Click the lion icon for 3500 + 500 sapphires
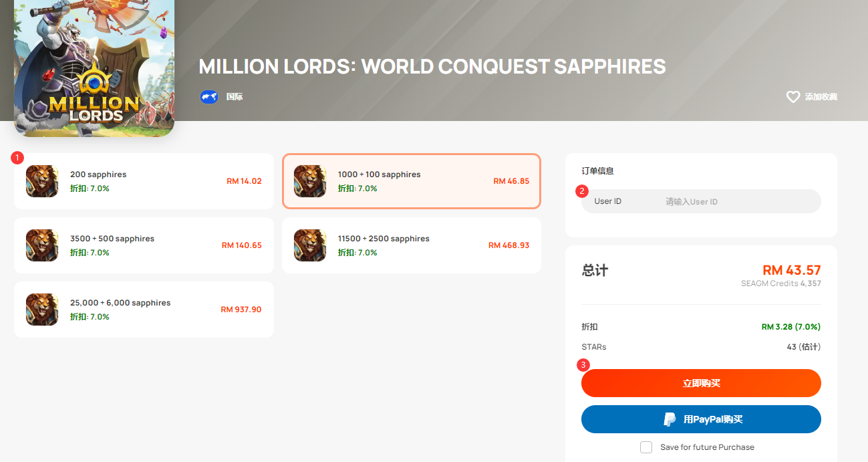868x462 pixels. [42, 245]
